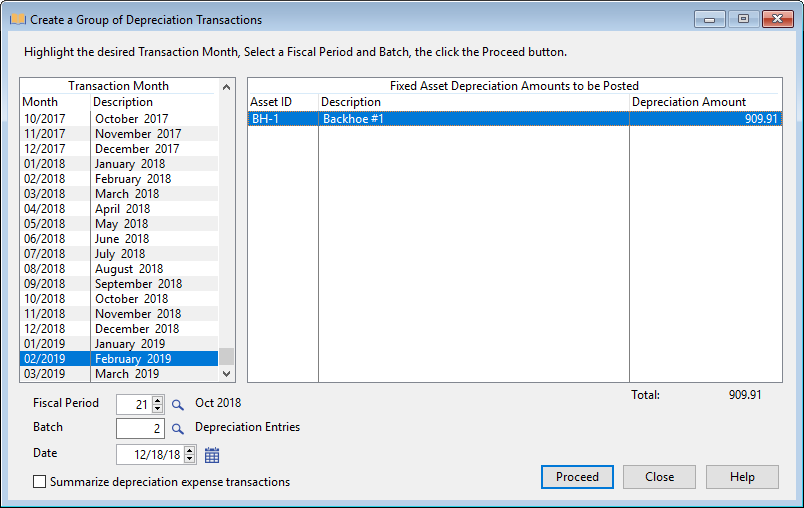
Task: Open the Date calendar picker icon
Action: pyautogui.click(x=212, y=455)
